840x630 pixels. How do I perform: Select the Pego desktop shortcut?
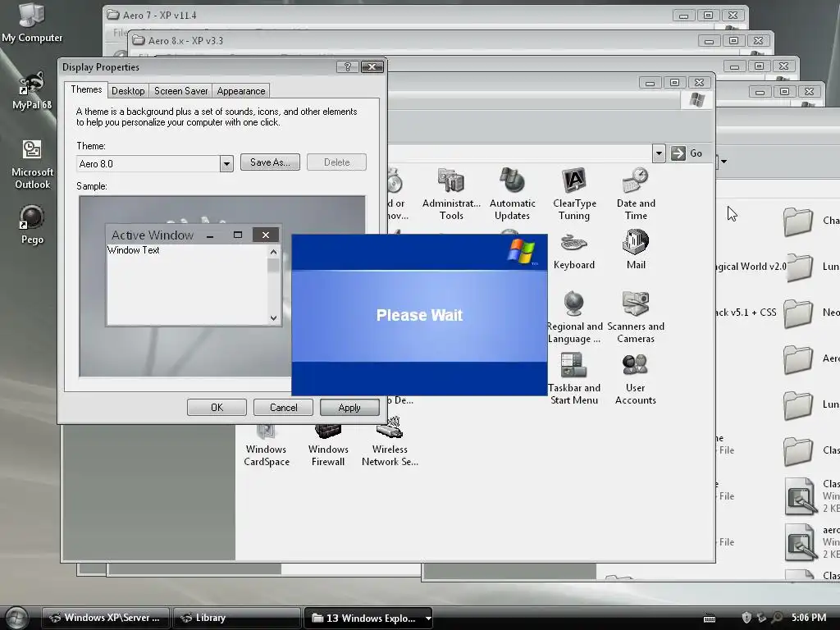(x=32, y=225)
